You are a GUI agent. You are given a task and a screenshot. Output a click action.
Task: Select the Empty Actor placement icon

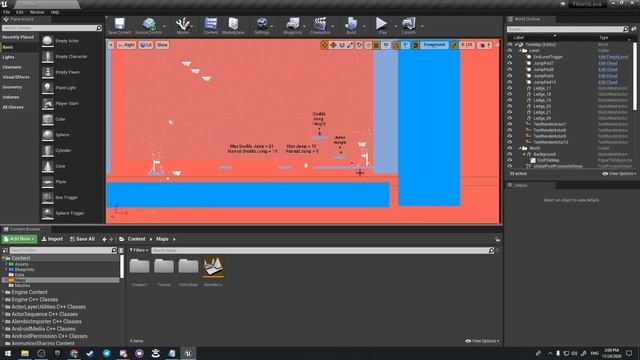click(48, 41)
